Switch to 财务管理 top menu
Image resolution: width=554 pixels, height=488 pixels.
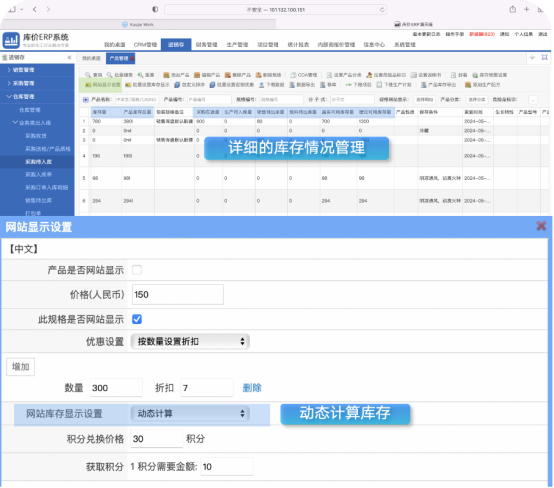(x=206, y=45)
